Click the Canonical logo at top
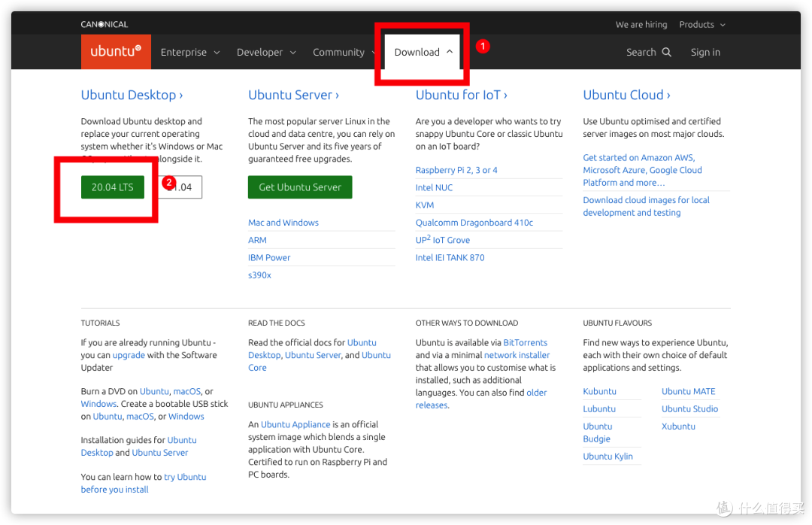This screenshot has width=812, height=525. point(104,24)
